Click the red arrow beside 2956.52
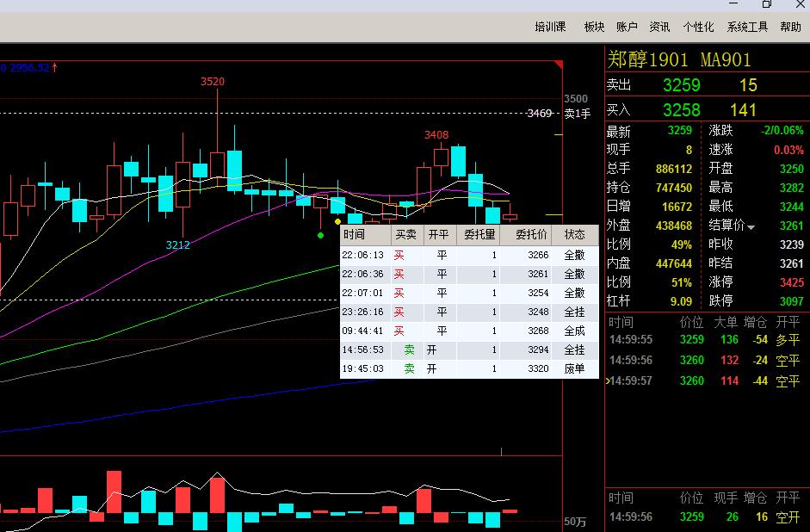 pos(55,67)
